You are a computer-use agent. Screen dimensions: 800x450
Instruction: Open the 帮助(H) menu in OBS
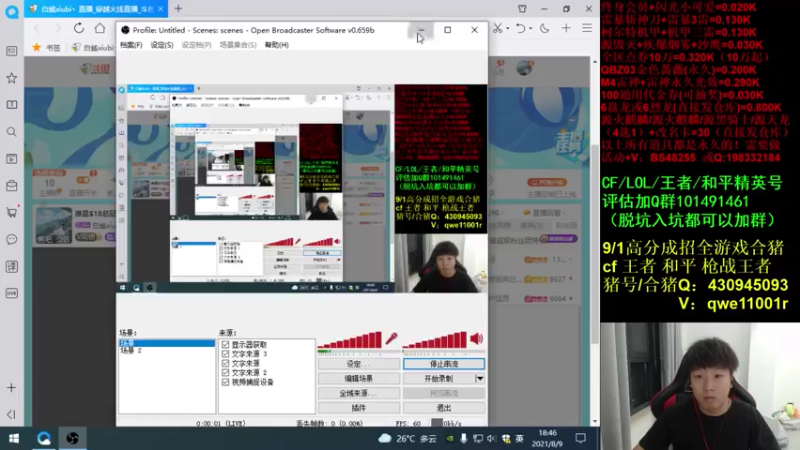click(277, 45)
